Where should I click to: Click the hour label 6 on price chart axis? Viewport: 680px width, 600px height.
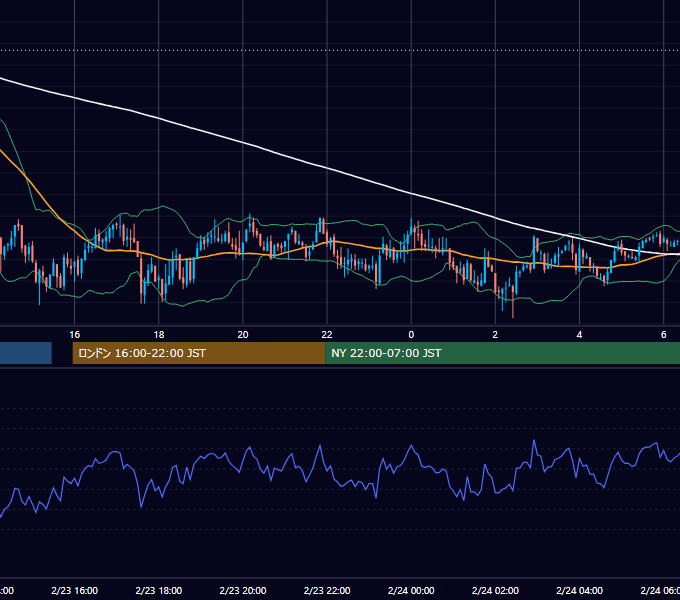pos(664,335)
